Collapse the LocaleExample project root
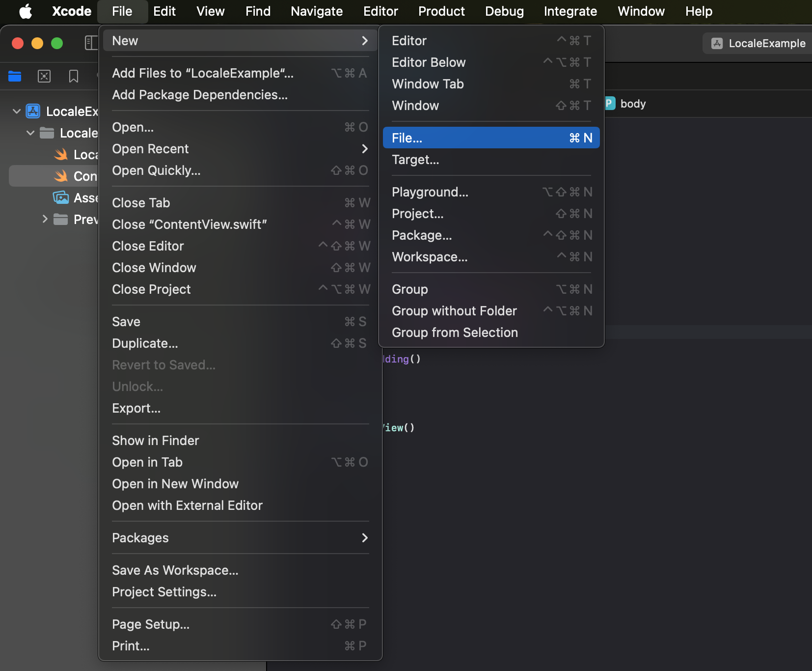The image size is (812, 671). [16, 112]
